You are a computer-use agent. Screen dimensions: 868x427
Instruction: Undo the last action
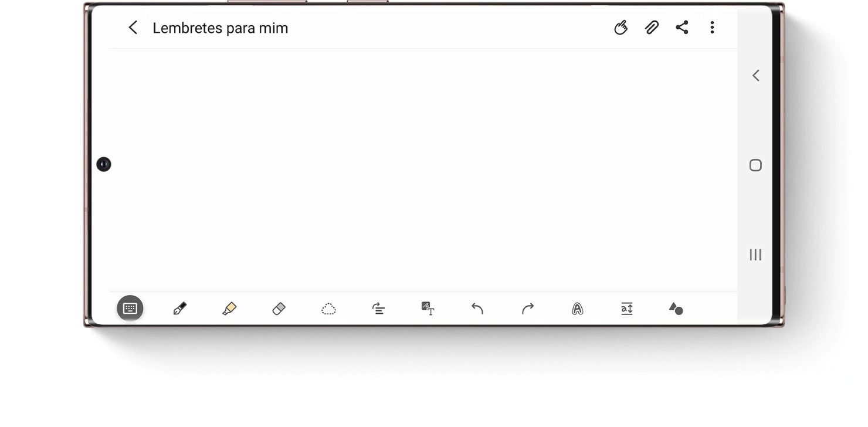pos(477,309)
